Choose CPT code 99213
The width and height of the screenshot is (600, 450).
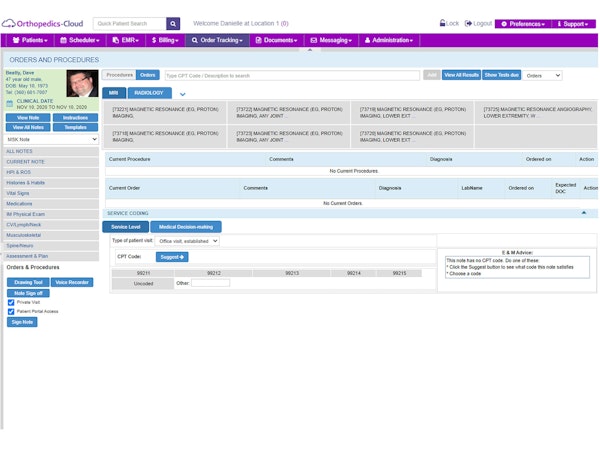pyautogui.click(x=292, y=273)
